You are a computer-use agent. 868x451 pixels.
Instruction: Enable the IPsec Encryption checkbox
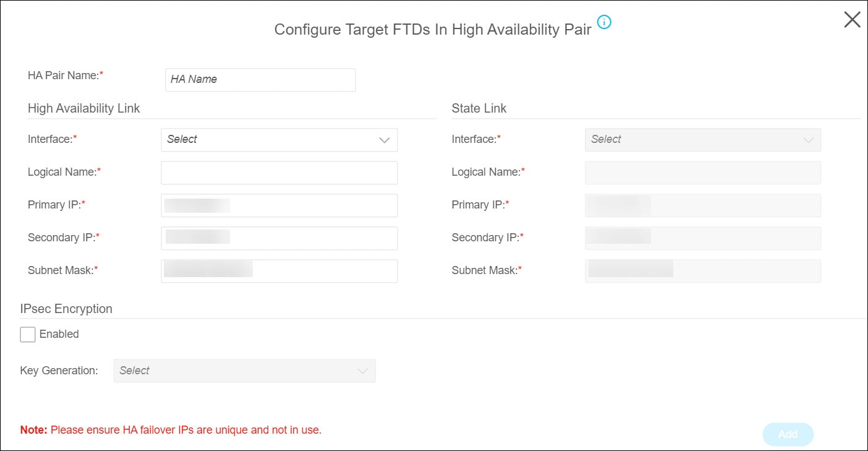[28, 335]
